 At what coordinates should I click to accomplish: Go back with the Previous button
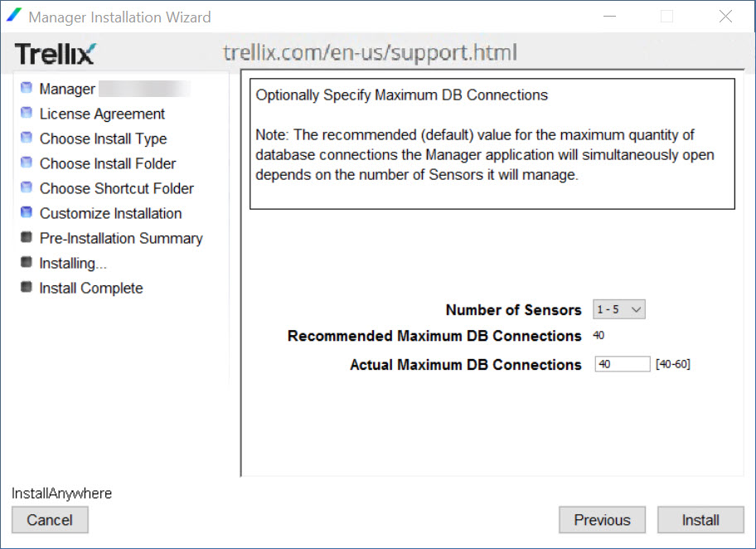click(602, 520)
